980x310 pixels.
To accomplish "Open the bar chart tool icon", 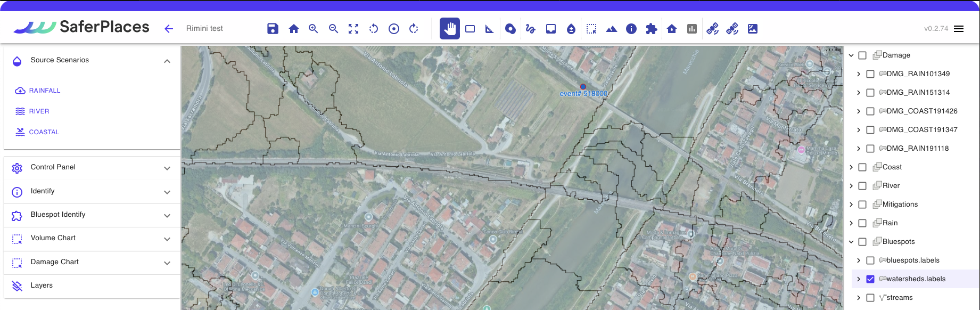I will point(691,29).
